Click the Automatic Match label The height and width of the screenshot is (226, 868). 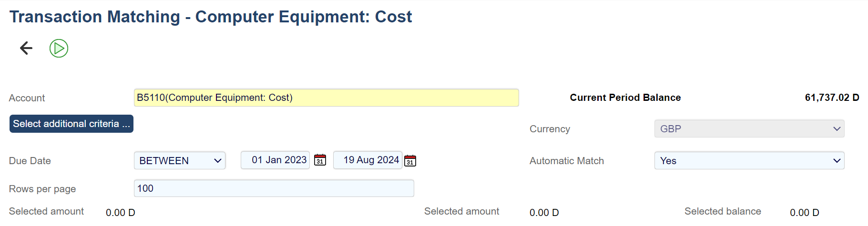[566, 161]
